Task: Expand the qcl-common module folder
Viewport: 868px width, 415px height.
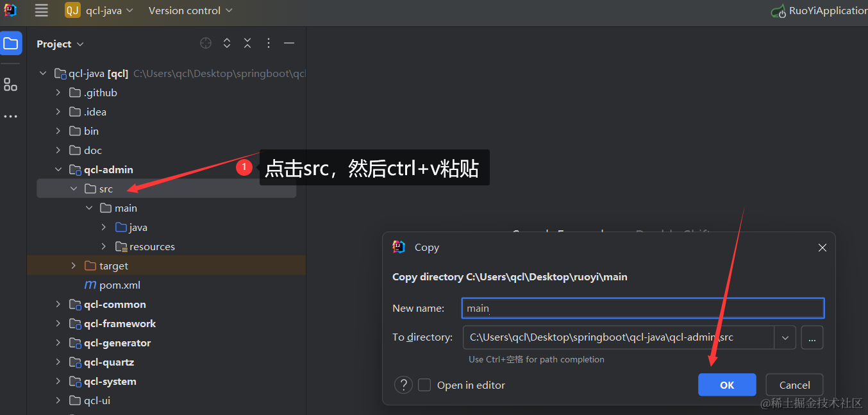Action: [x=58, y=305]
